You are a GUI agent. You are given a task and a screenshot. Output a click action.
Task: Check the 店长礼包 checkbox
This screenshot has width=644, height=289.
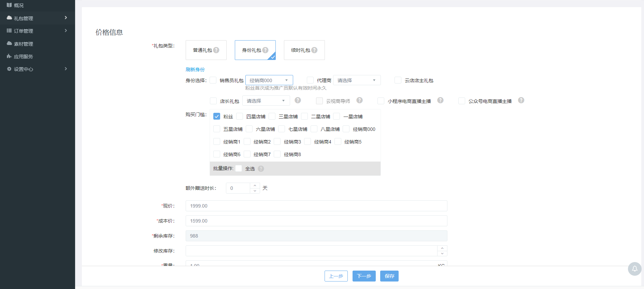pyautogui.click(x=213, y=101)
